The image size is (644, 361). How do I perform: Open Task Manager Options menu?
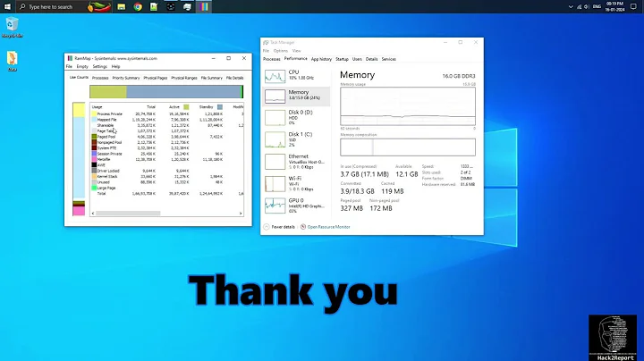click(281, 51)
